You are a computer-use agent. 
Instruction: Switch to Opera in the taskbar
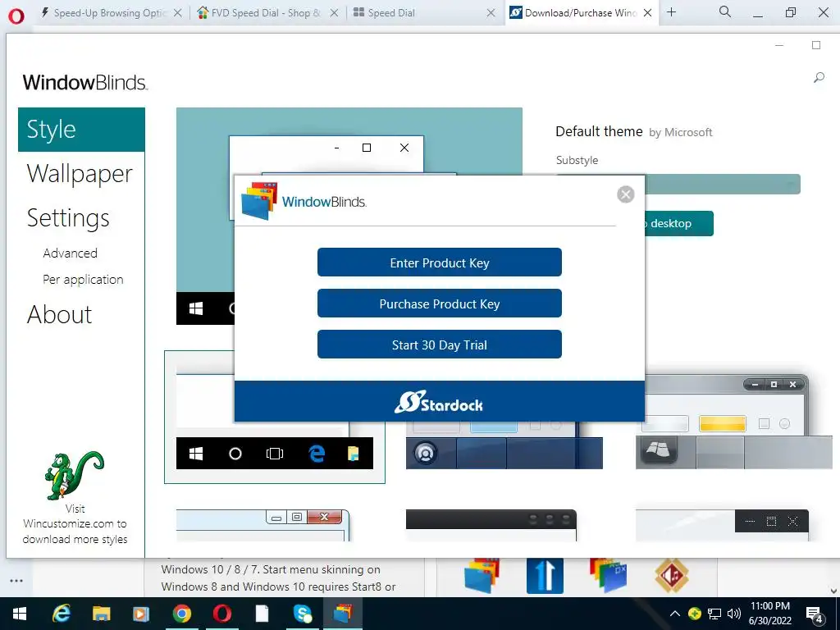tap(221, 614)
